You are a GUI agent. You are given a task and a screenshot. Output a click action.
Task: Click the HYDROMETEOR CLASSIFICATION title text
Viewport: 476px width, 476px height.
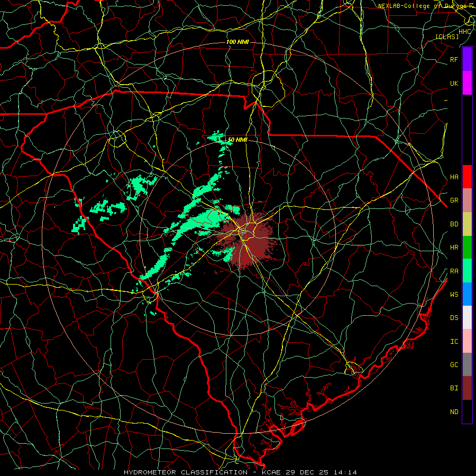click(x=186, y=472)
